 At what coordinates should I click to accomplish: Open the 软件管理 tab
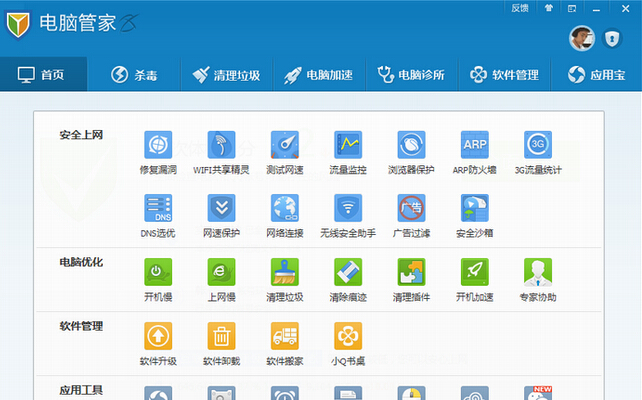point(504,75)
